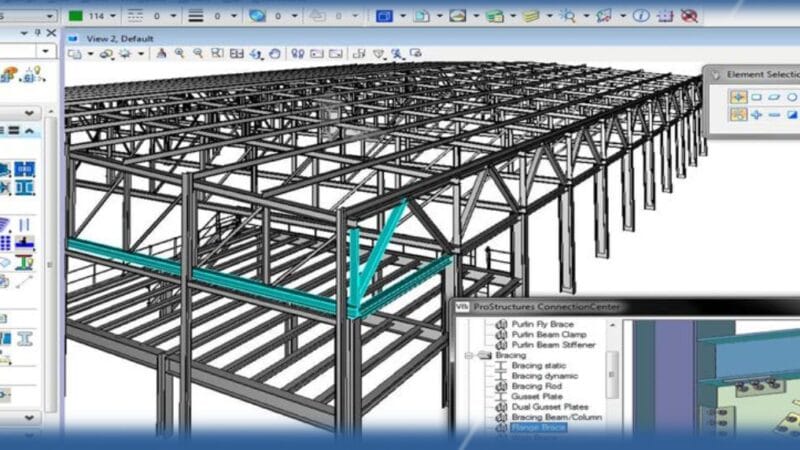Collapse the Bracing folder in tree
The width and height of the screenshot is (800, 450).
[468, 355]
